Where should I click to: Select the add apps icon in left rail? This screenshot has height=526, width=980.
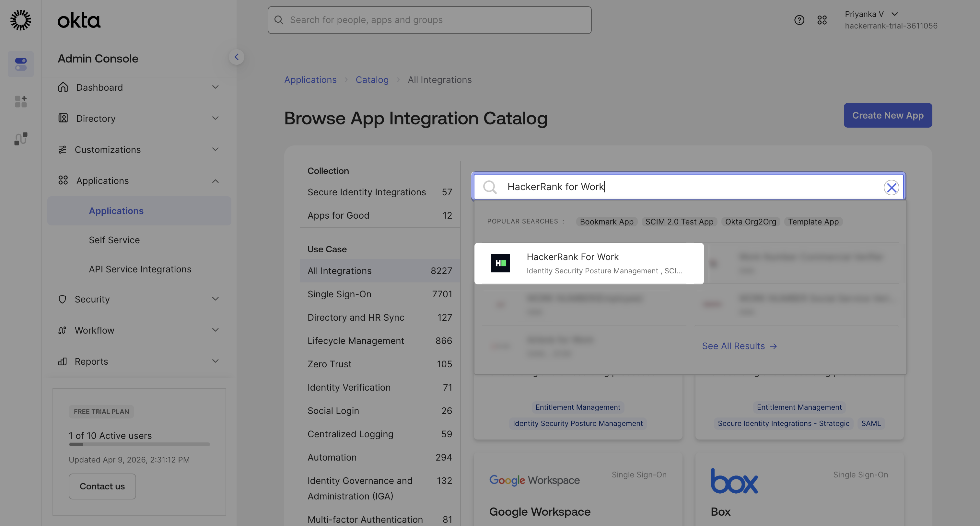pyautogui.click(x=20, y=101)
